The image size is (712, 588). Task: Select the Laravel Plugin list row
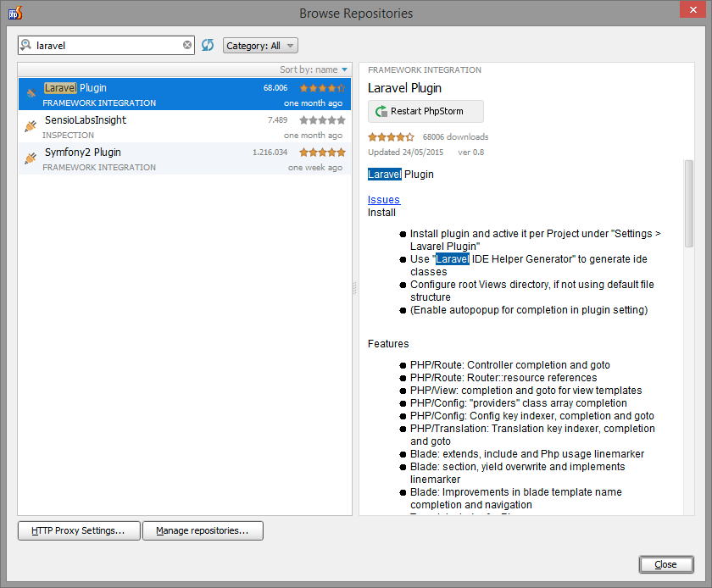[x=185, y=94]
